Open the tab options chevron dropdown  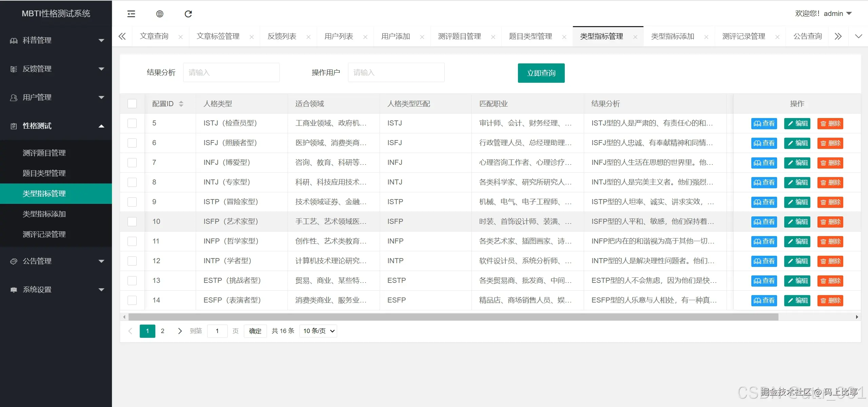[x=858, y=36]
